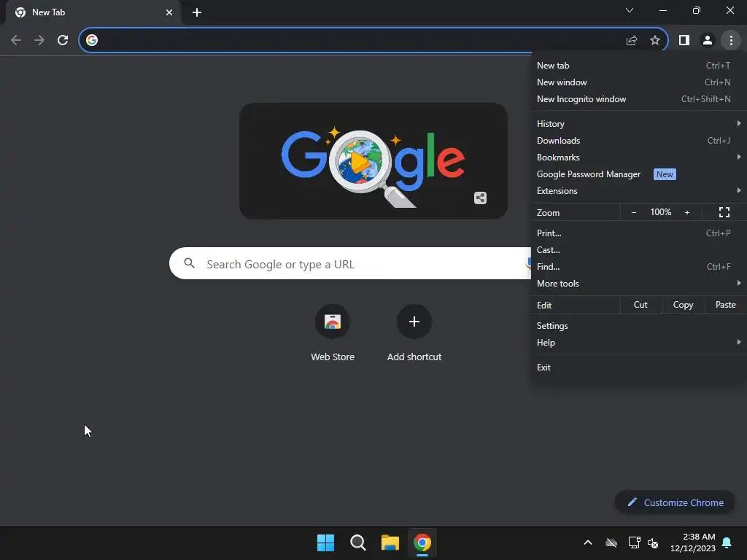Decrease zoom with the minus button

click(x=634, y=212)
